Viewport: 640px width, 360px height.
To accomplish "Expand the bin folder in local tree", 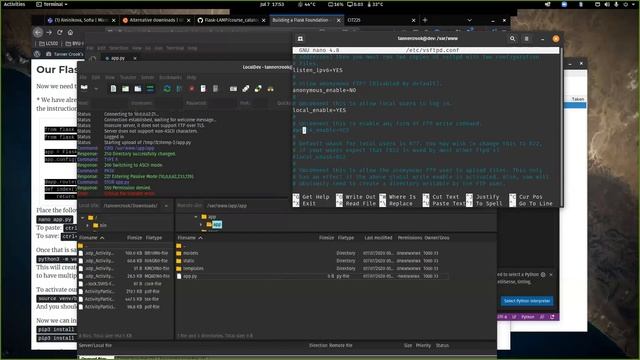I will 87,225.
